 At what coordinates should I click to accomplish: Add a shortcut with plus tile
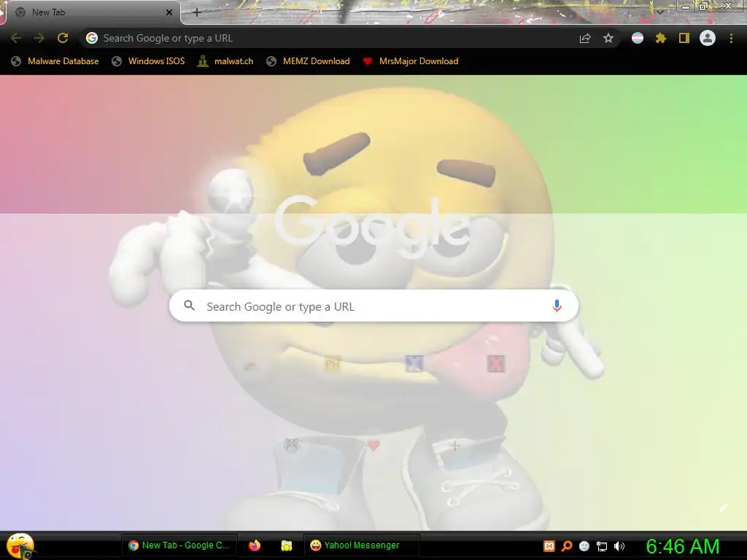(x=455, y=446)
